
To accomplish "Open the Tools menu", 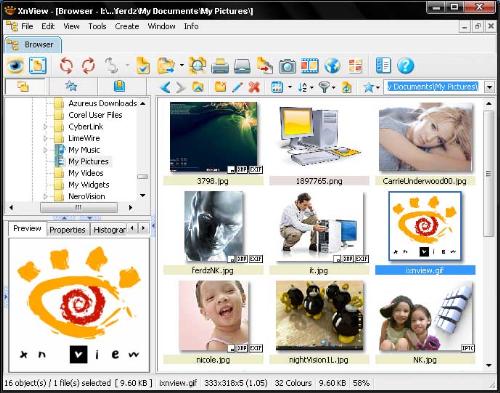I will 97,26.
